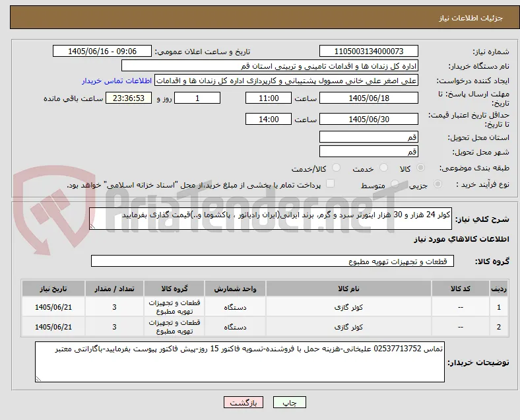This screenshot has height=420, width=520.
Task: Click the جزئیات اطلاعات نیاز header title
Action: (471, 18)
